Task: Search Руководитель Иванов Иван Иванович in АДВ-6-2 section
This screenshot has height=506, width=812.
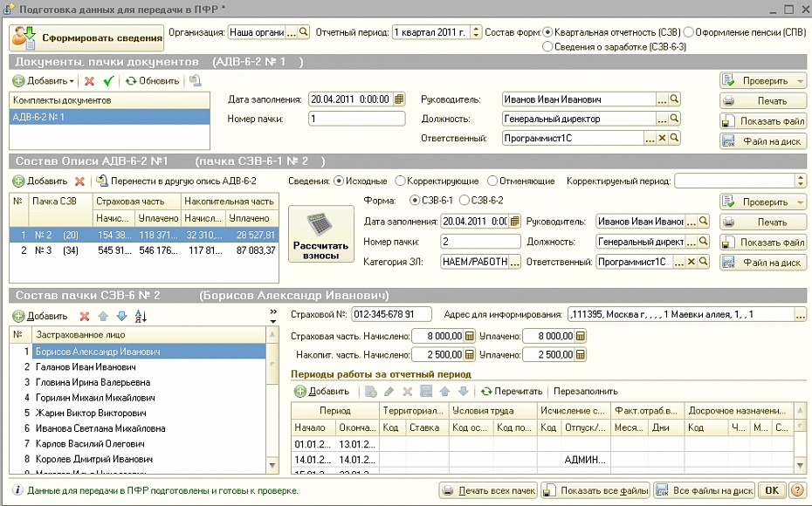Action: coord(674,99)
